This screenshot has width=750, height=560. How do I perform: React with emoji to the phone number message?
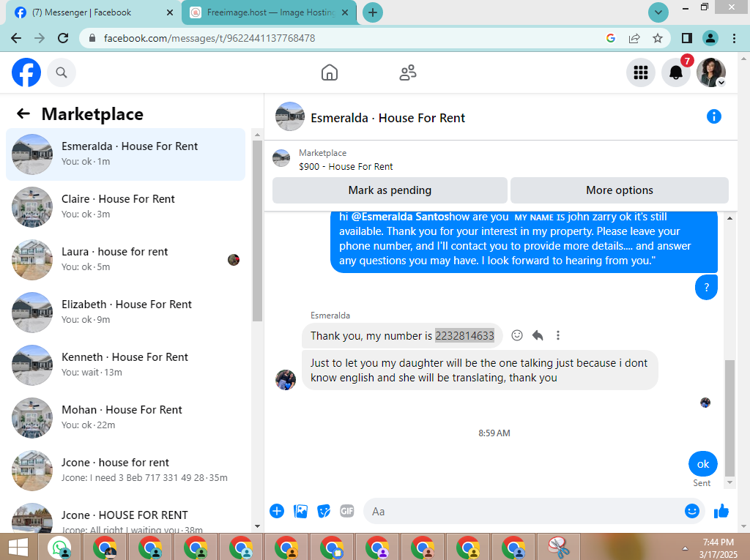517,335
